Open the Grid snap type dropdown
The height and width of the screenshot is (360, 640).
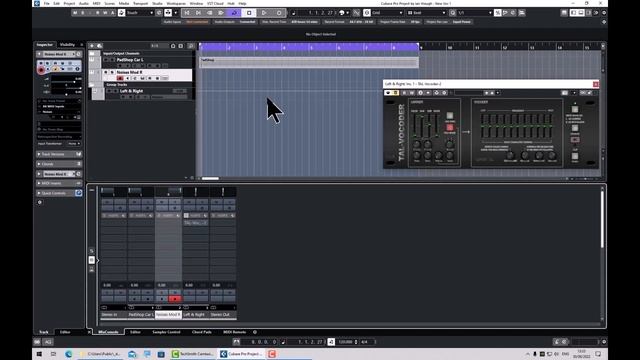pos(387,13)
